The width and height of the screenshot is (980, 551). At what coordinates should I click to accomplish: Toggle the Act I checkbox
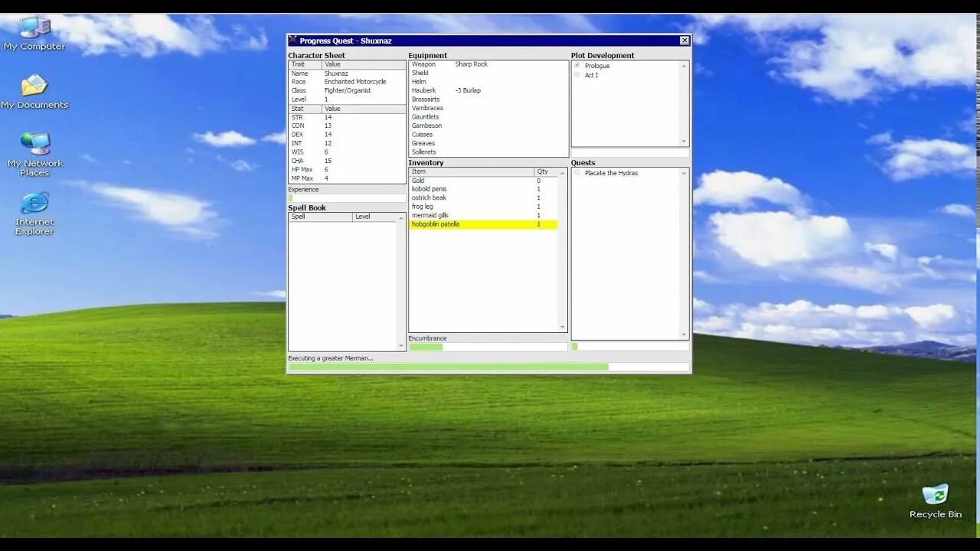pos(577,75)
